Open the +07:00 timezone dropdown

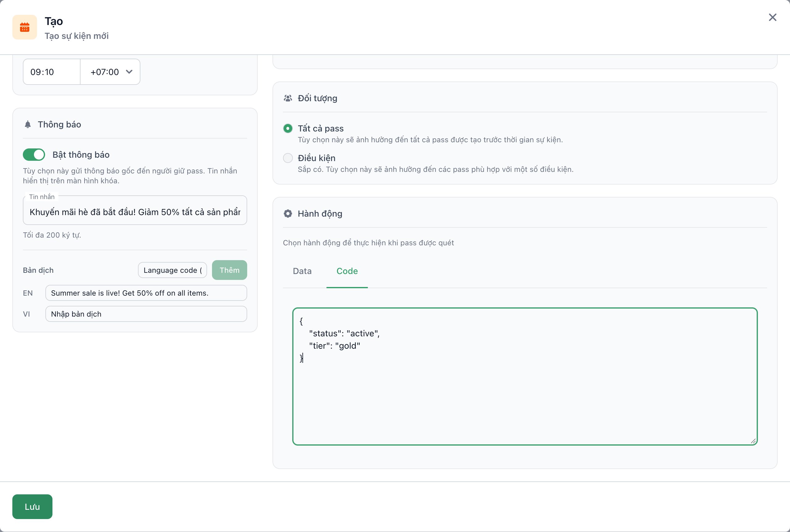tap(110, 72)
